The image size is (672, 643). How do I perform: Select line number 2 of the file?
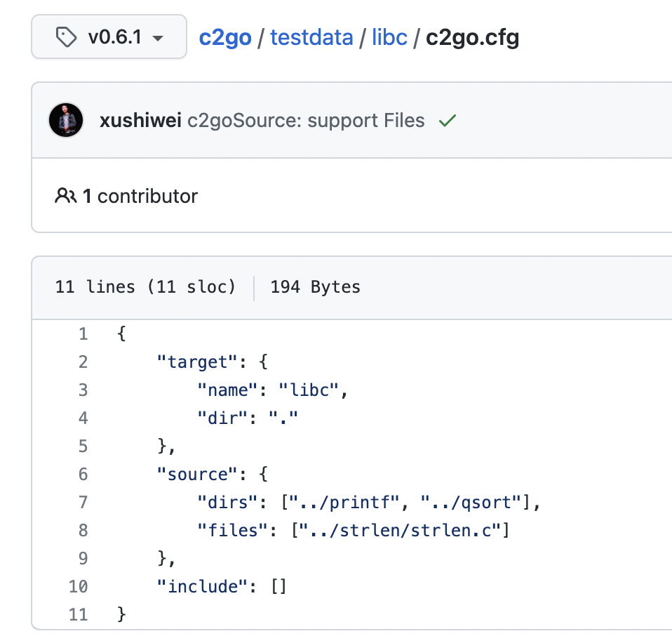click(83, 362)
